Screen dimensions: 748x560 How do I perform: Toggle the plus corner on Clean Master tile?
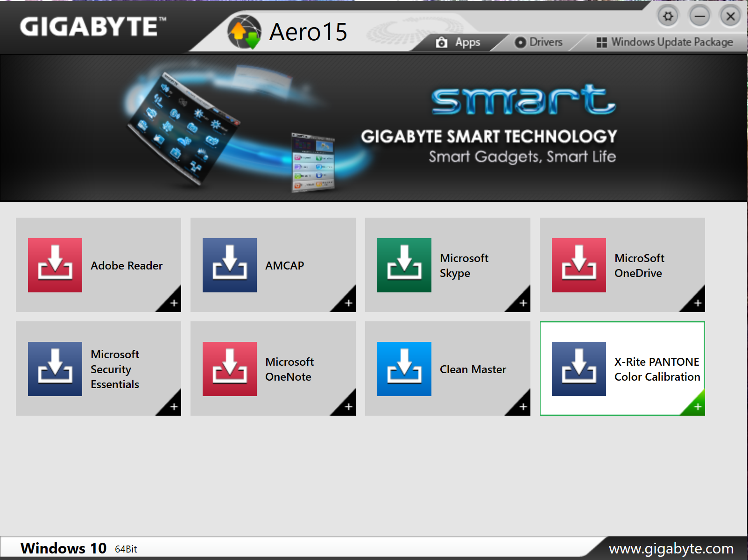pyautogui.click(x=522, y=406)
